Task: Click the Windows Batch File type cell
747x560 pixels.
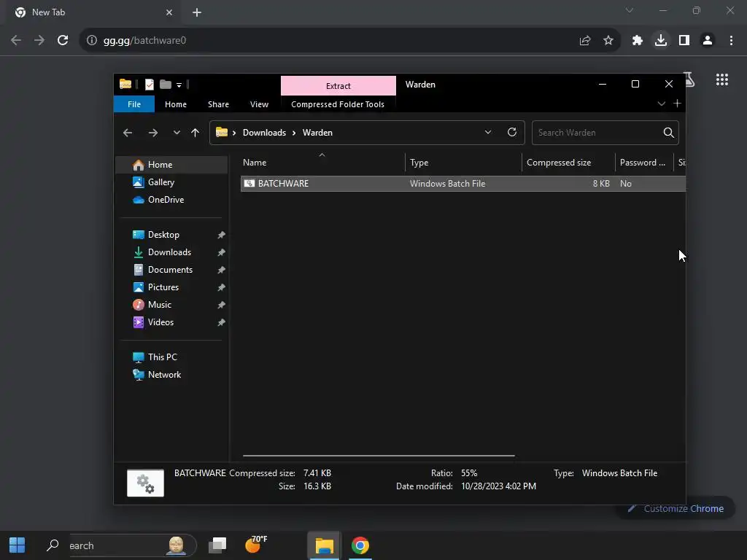Action: pos(447,184)
